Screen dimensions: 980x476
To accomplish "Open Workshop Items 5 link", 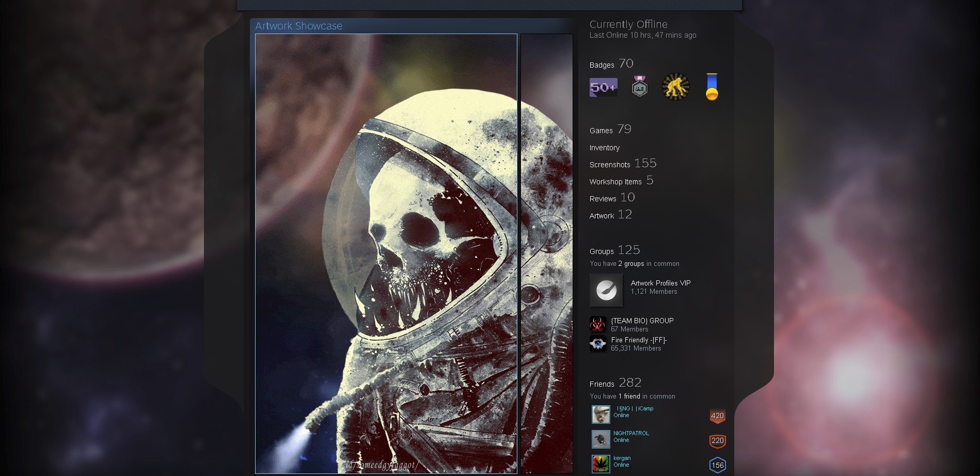I will (622, 181).
